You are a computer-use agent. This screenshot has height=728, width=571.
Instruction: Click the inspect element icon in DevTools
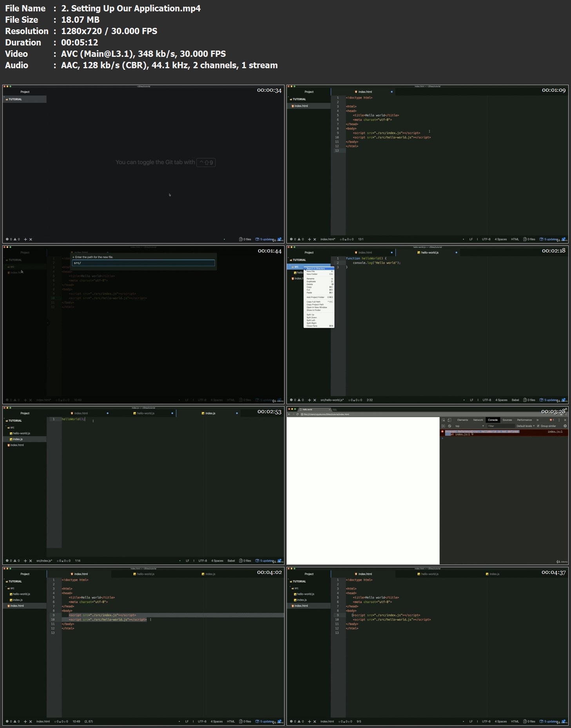(x=443, y=420)
